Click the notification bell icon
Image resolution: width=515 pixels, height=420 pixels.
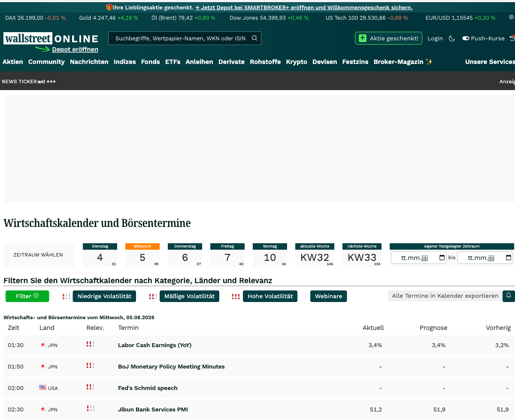509,296
